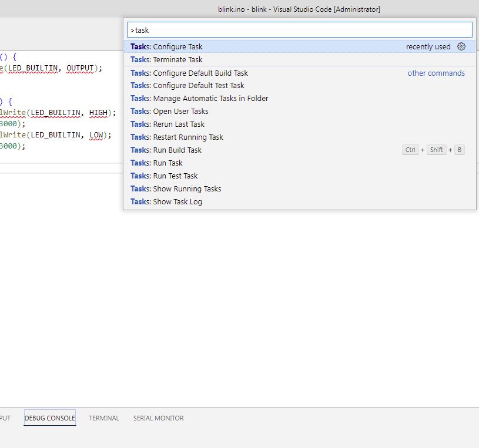Select Tasks: Rerun Last Task
This screenshot has width=479, height=448.
point(168,124)
